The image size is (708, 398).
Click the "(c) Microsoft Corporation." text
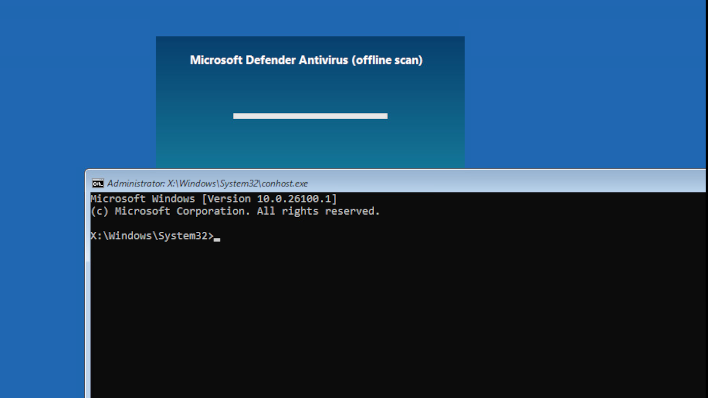pos(170,211)
